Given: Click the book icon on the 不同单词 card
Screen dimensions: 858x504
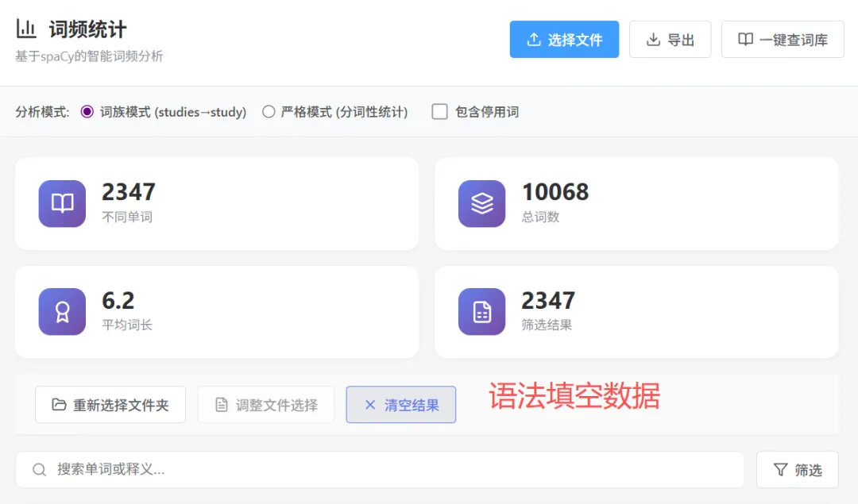Looking at the screenshot, I should (62, 203).
